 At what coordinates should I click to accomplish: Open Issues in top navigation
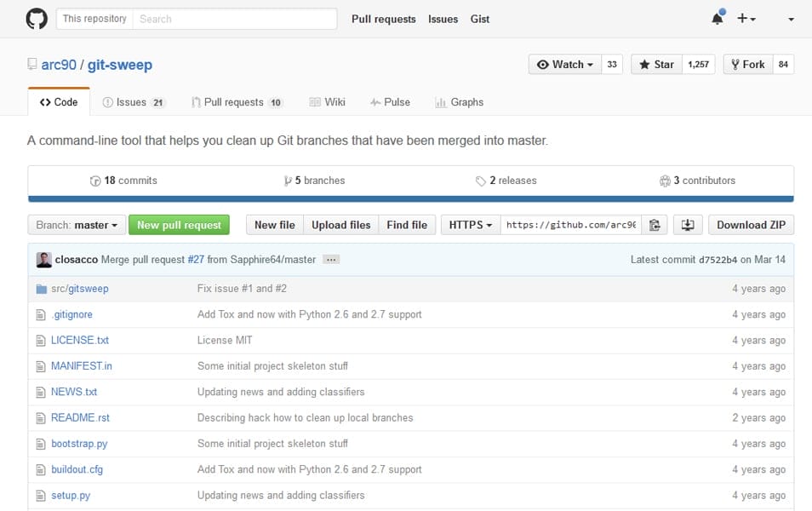(x=443, y=20)
